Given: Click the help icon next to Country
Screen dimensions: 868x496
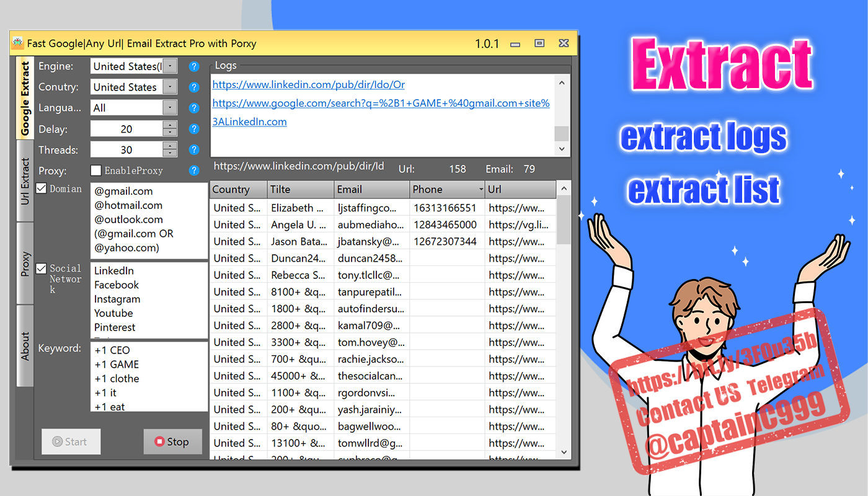Looking at the screenshot, I should (x=194, y=87).
